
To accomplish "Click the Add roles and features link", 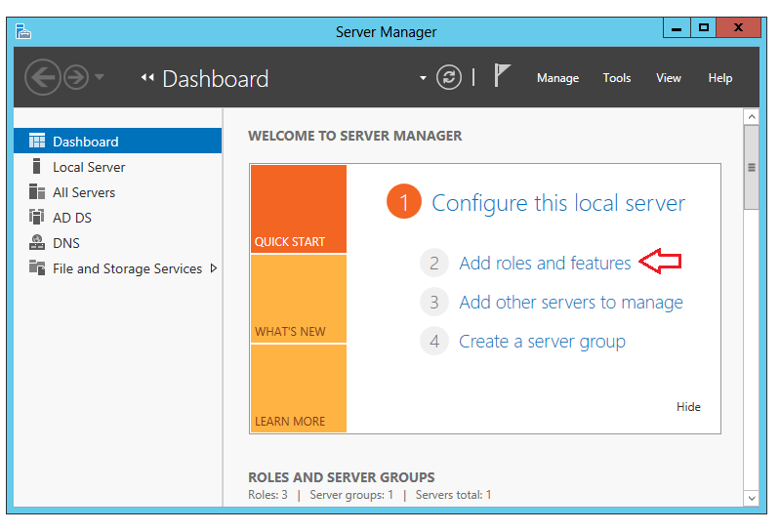I will (545, 263).
